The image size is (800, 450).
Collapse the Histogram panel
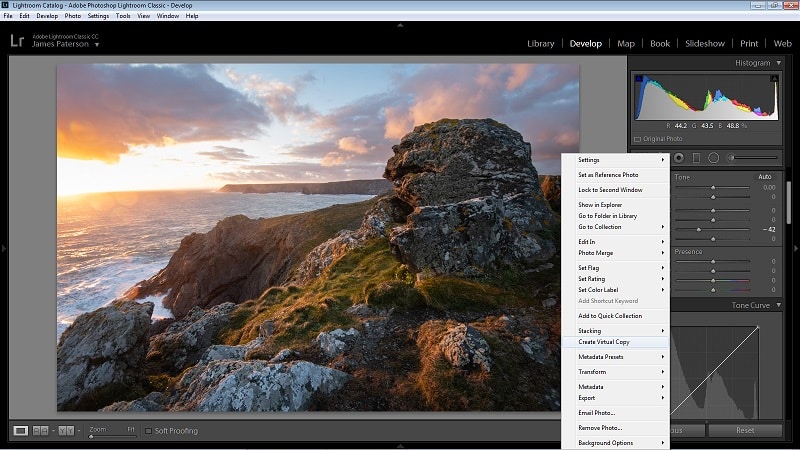click(x=779, y=63)
